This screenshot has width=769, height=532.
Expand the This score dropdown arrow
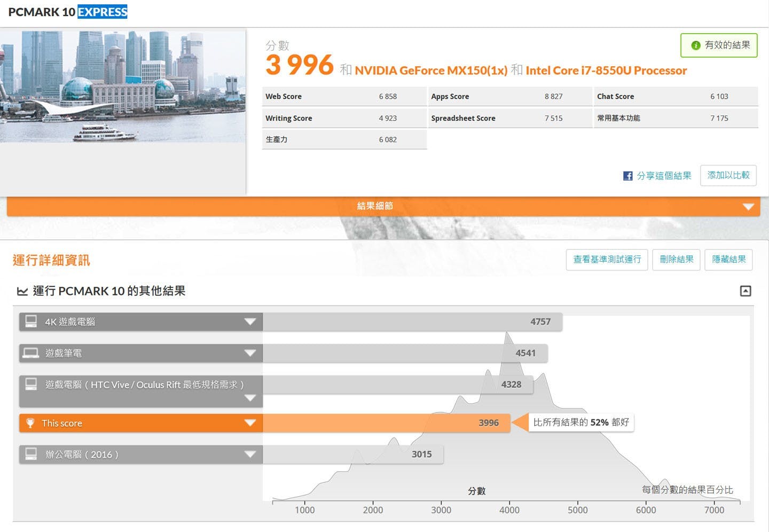tap(250, 423)
